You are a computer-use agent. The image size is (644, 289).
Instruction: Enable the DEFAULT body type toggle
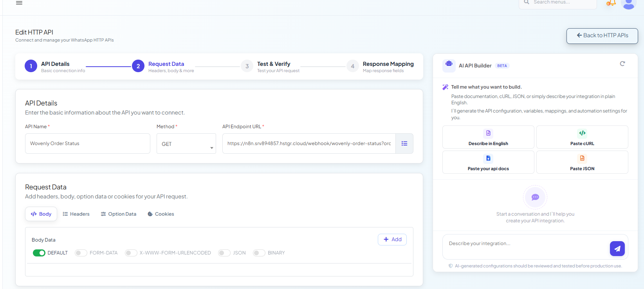[x=39, y=253]
